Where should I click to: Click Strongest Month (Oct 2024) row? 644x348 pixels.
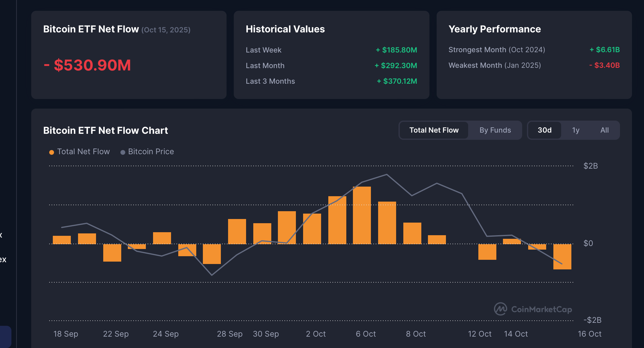(x=497, y=50)
